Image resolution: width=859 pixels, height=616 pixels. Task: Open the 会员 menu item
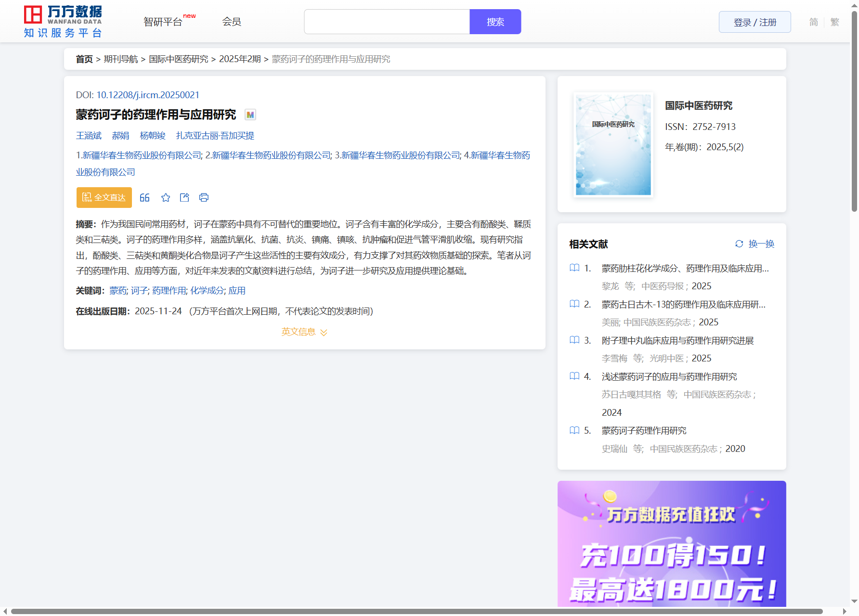[x=231, y=22]
